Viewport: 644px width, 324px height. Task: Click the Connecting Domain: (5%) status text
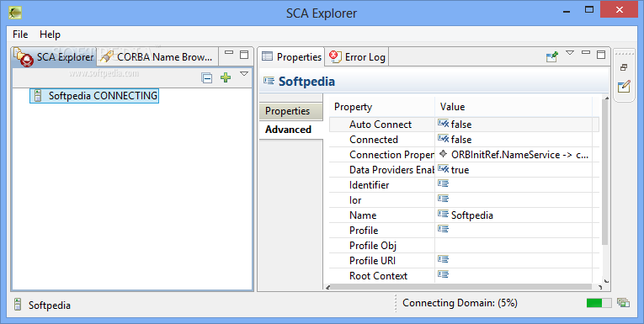[x=460, y=303]
